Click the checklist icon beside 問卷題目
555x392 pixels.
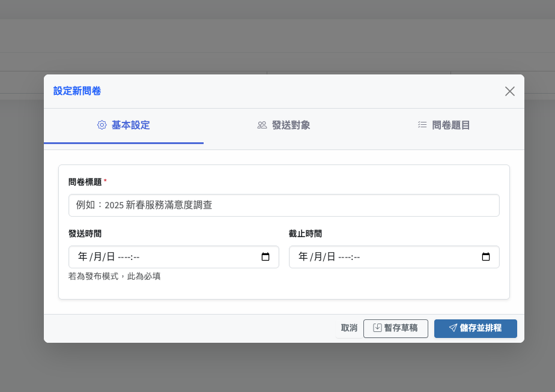[422, 125]
